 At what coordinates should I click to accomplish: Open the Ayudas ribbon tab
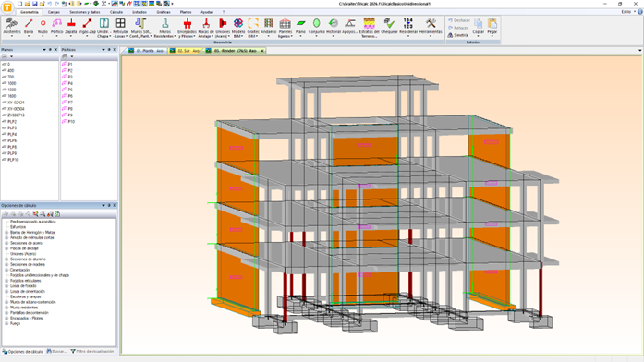click(207, 12)
